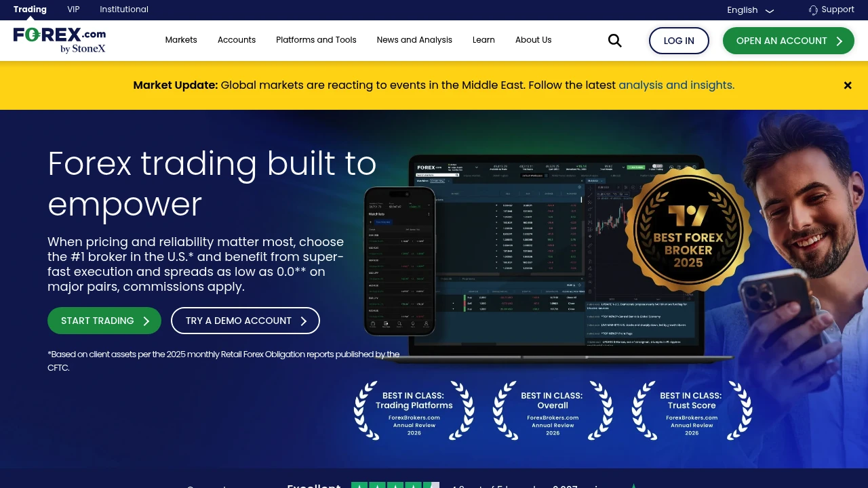Image resolution: width=868 pixels, height=488 pixels.
Task: Click the Best Forex Broker 2025 badge
Action: click(x=688, y=230)
